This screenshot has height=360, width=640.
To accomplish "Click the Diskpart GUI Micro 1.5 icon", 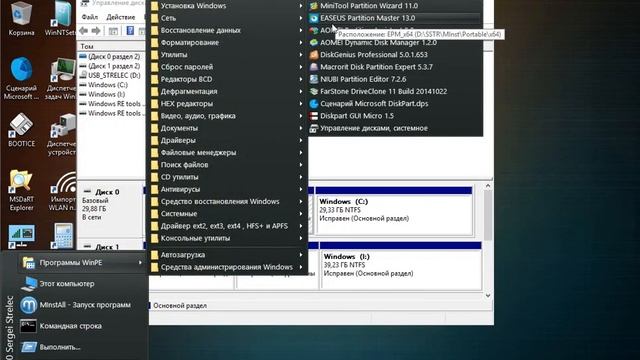I will coord(313,116).
